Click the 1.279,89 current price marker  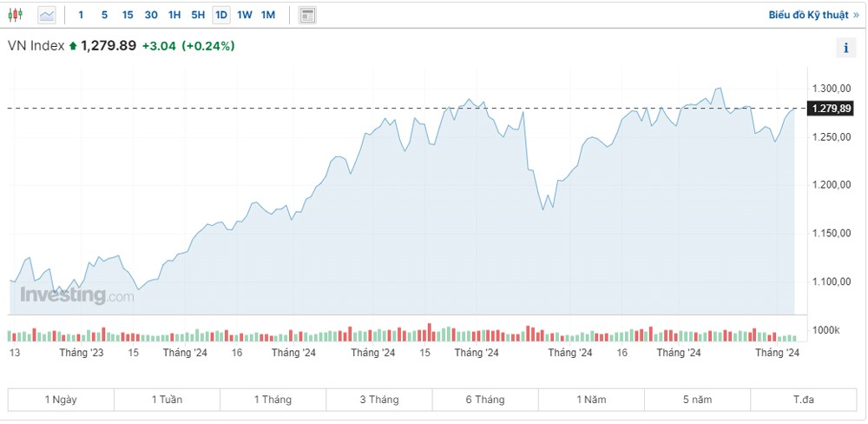coord(831,108)
